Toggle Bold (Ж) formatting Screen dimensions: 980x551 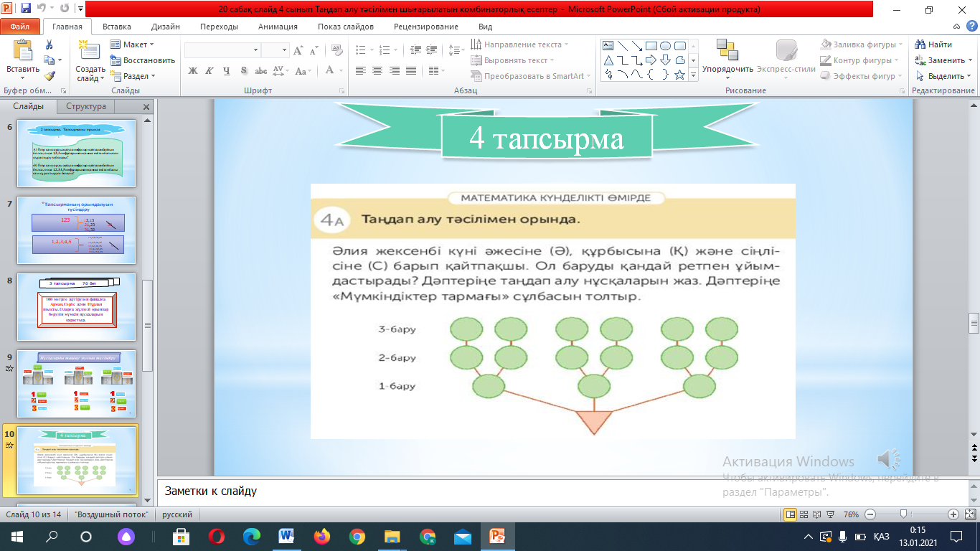(x=192, y=71)
